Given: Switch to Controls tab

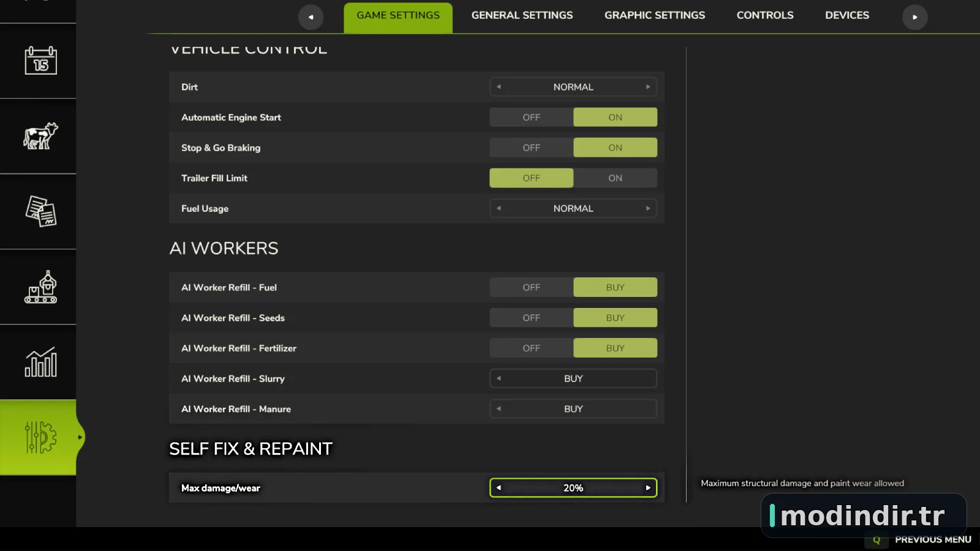Looking at the screenshot, I should pos(765,15).
